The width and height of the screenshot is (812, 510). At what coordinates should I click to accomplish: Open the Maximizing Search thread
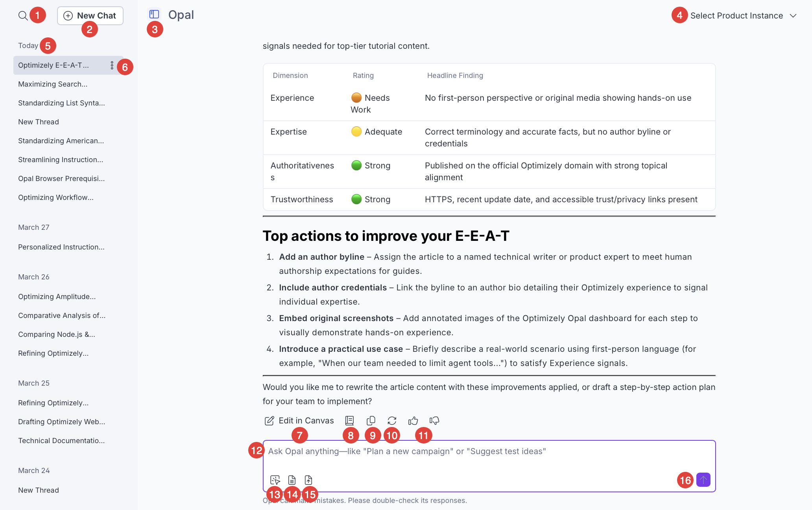tap(53, 84)
